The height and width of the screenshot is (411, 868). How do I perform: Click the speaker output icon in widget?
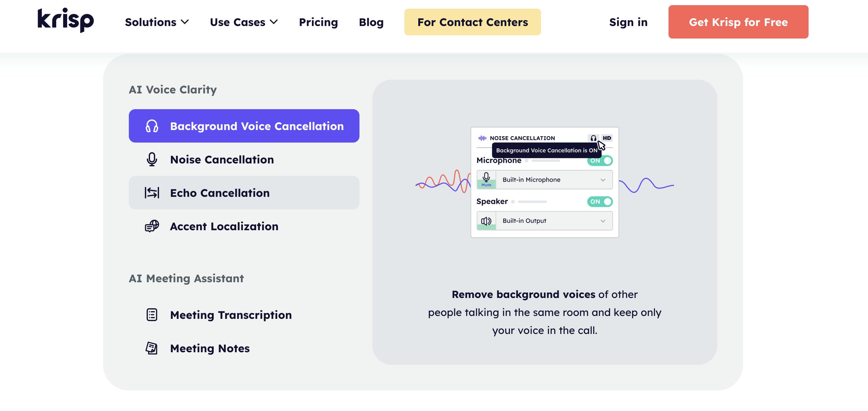(486, 221)
